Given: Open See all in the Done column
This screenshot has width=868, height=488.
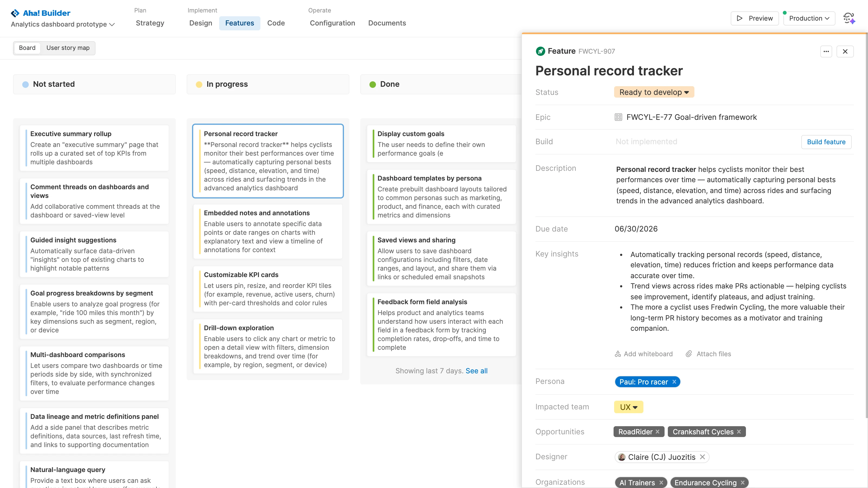Looking at the screenshot, I should pyautogui.click(x=477, y=371).
